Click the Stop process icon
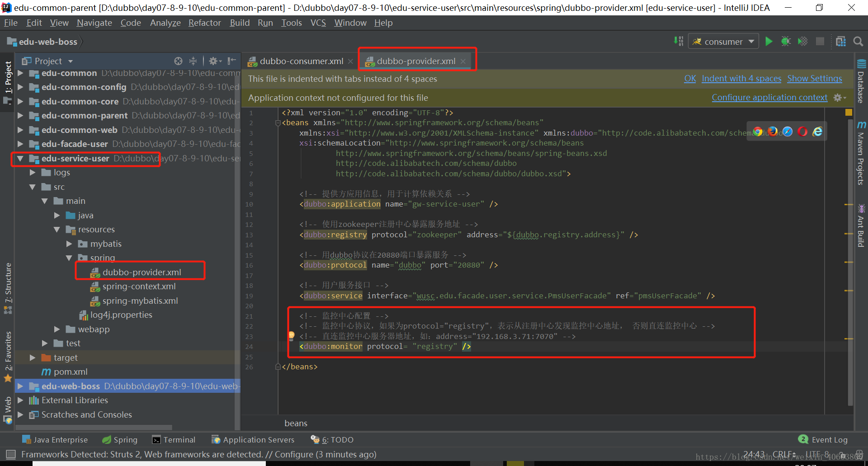868x466 pixels. [820, 42]
